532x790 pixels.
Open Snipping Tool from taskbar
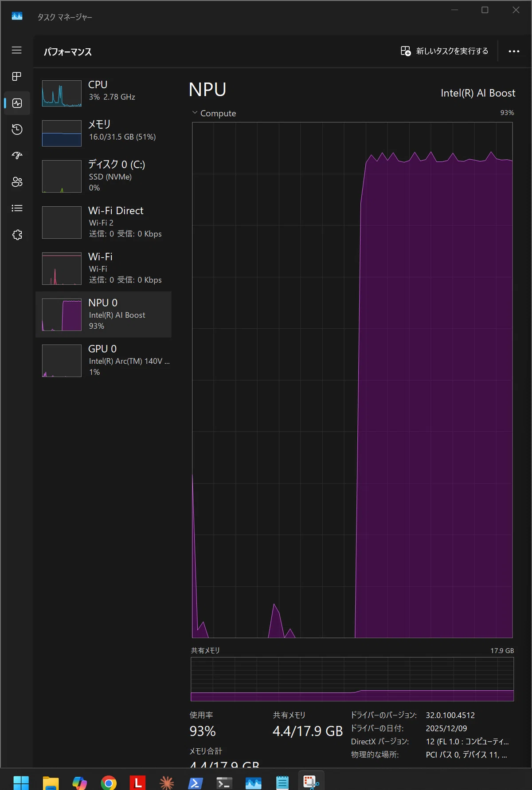[x=311, y=782]
